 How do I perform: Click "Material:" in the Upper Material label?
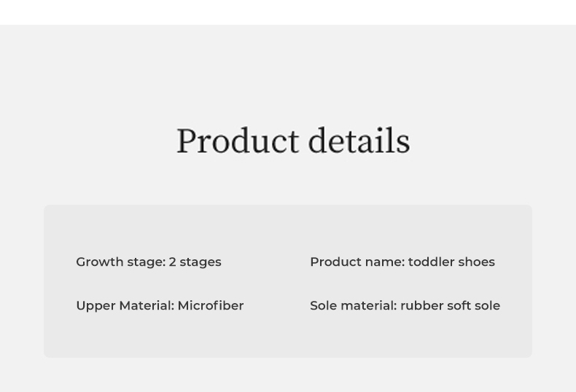pos(147,306)
